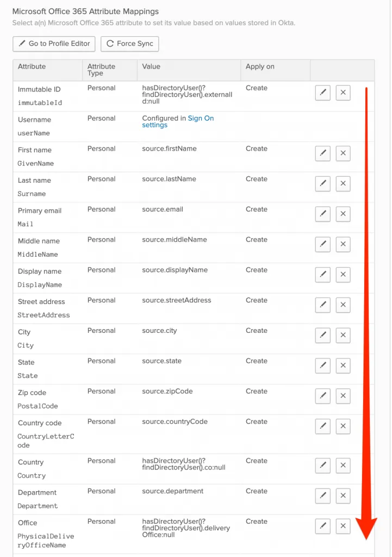Edit the Immutable ID attribute mapping

coord(322,93)
